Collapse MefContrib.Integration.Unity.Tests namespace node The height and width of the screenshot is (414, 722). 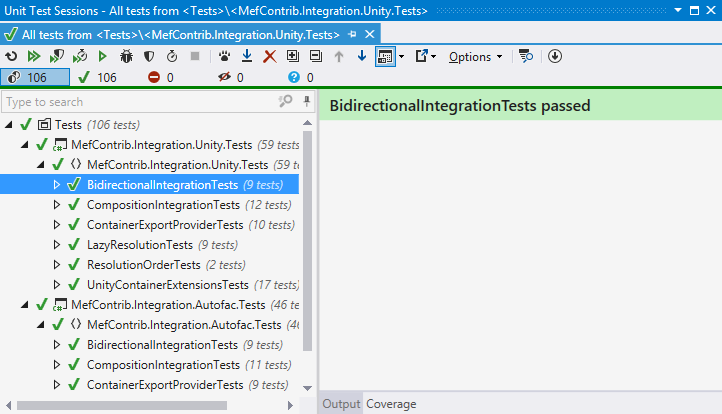[41, 165]
